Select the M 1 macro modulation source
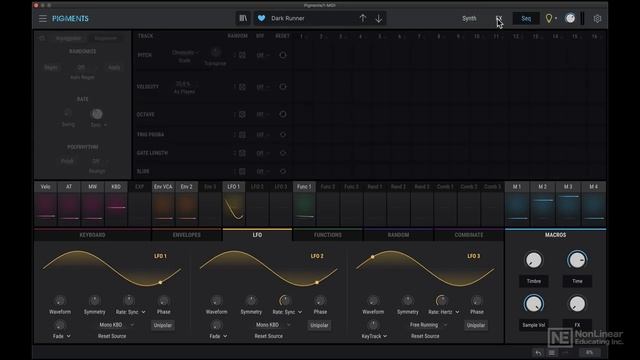 (517, 204)
